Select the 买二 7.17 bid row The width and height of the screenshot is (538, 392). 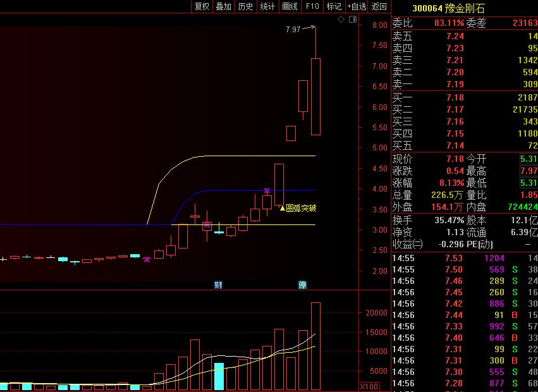465,109
